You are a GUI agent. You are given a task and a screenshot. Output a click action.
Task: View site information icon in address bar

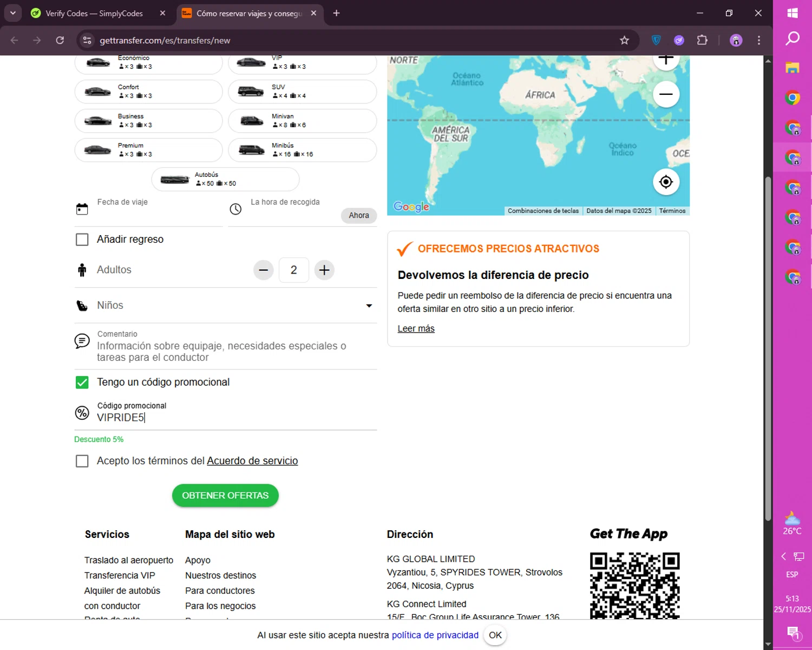point(87,40)
